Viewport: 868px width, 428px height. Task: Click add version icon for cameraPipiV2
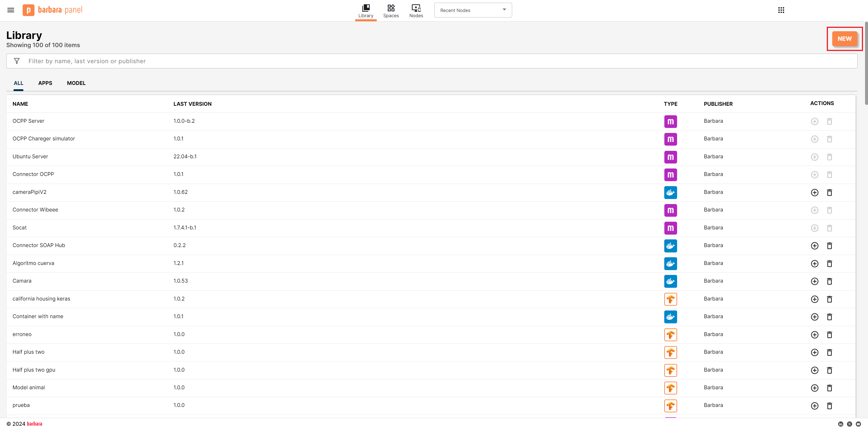[x=814, y=192]
